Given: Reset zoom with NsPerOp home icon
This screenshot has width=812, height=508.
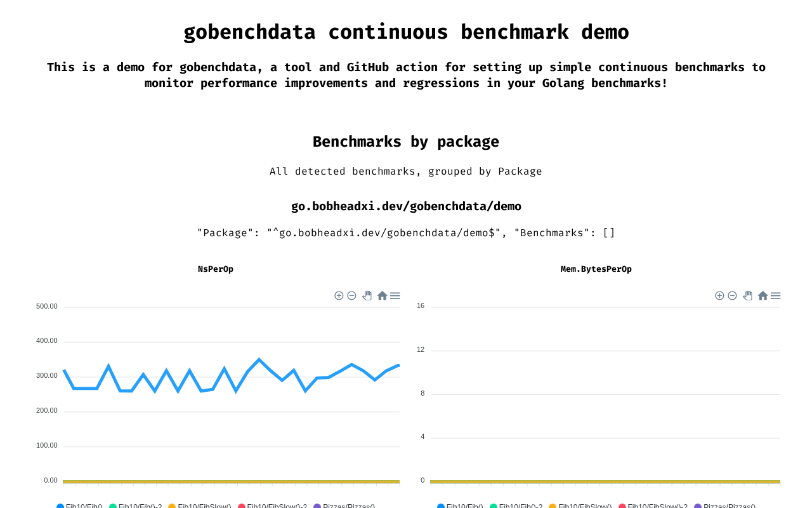Looking at the screenshot, I should point(382,296).
